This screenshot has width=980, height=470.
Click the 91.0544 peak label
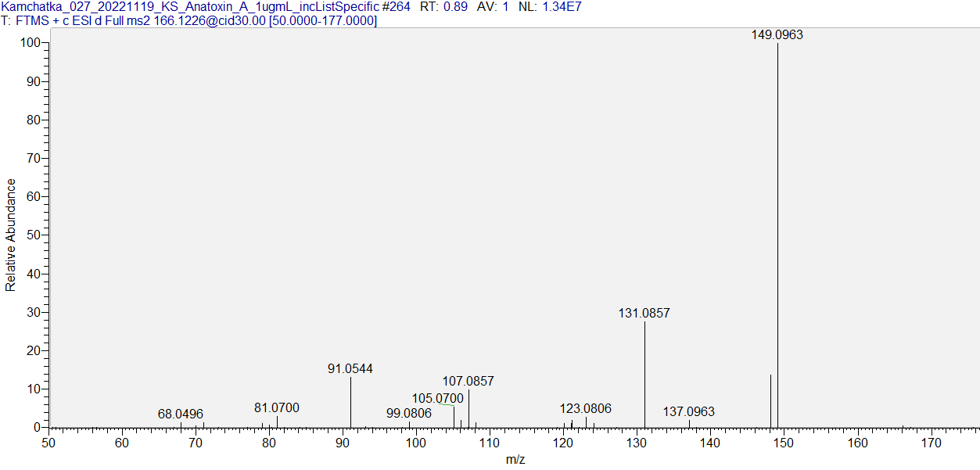click(350, 368)
